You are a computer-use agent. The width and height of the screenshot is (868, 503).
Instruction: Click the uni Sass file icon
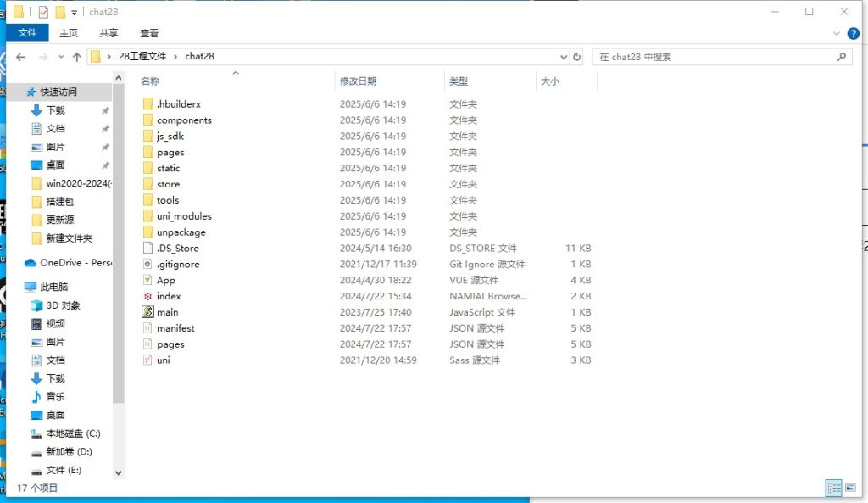click(149, 360)
